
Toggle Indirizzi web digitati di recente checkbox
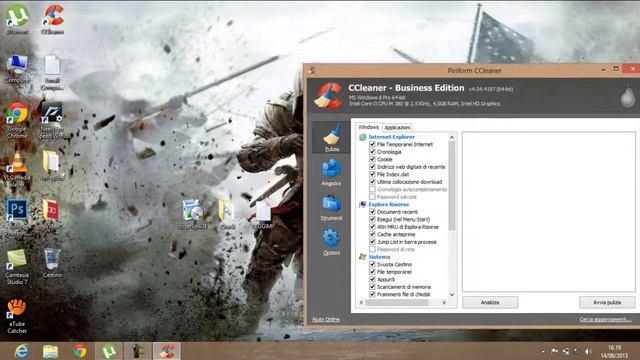click(x=372, y=167)
